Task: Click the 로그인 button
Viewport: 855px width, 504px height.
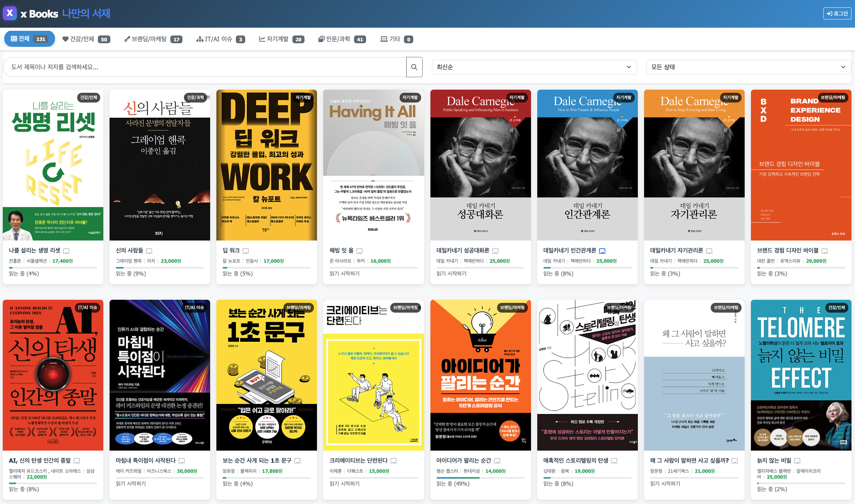Action: coord(837,13)
